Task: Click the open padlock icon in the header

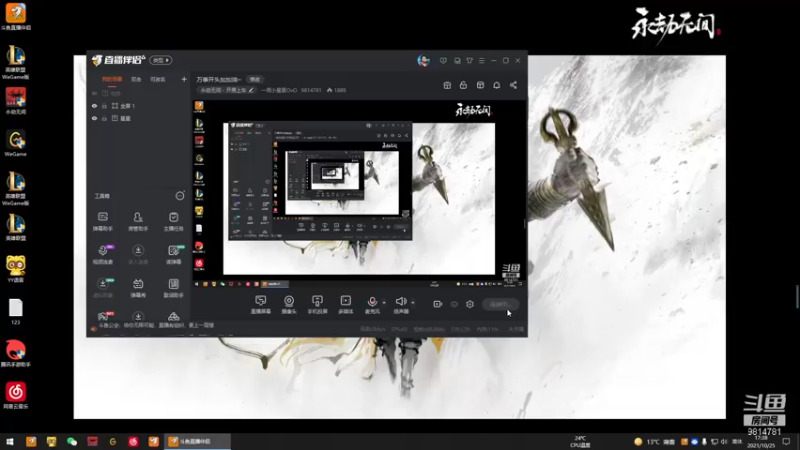Action: pyautogui.click(x=463, y=85)
